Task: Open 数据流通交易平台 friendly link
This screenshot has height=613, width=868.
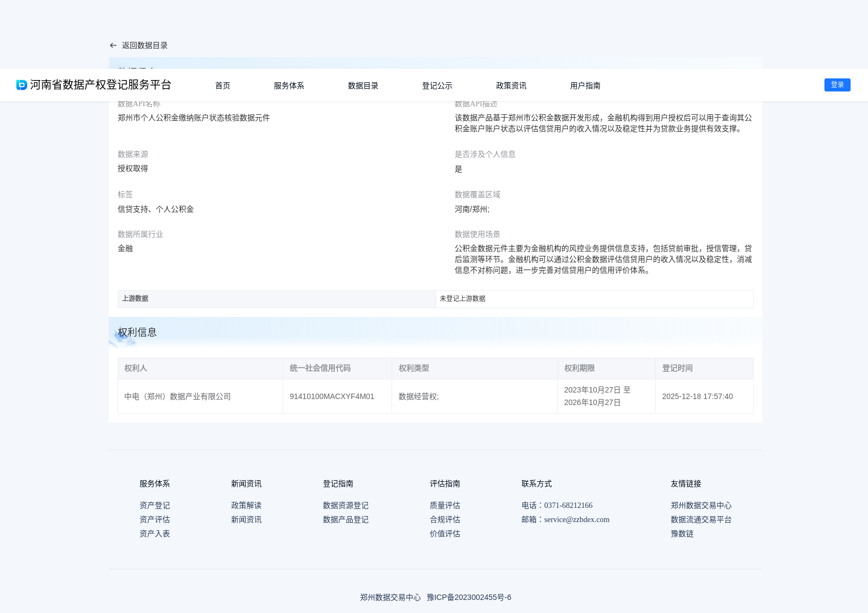Action: click(701, 520)
